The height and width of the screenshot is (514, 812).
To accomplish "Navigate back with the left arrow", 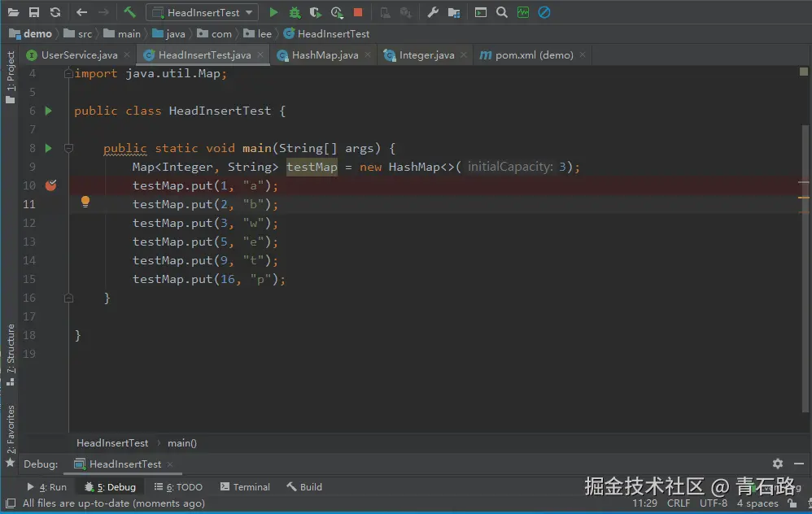I will pyautogui.click(x=81, y=12).
